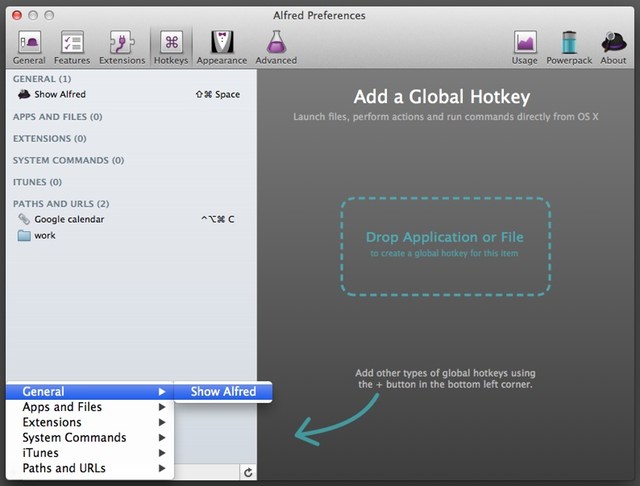This screenshot has width=640, height=486.
Task: Choose Show Alfred in the submenu
Action: [223, 392]
